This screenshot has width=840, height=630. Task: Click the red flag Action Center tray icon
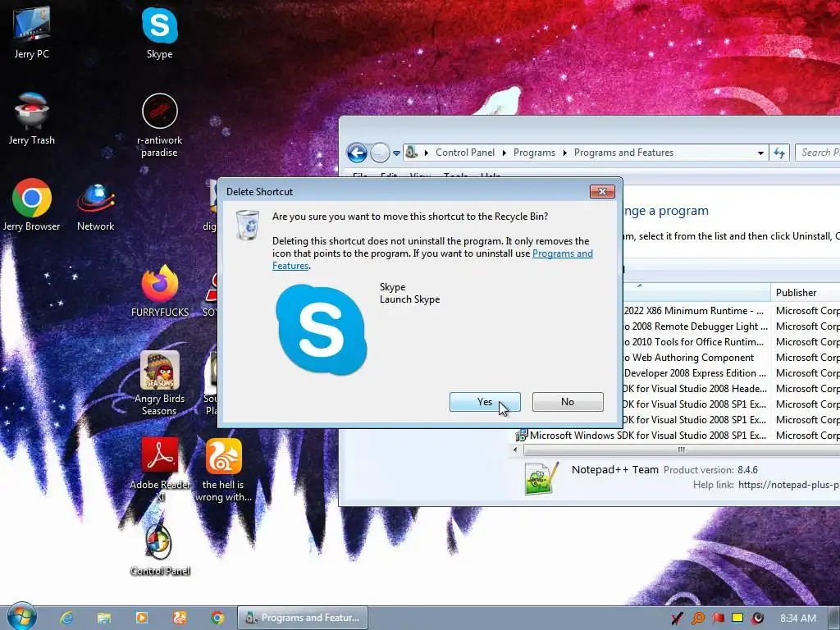(718, 619)
